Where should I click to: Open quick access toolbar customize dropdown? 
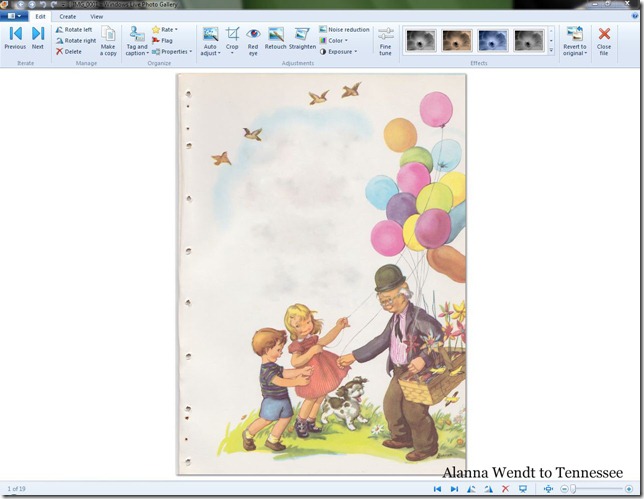point(63,5)
